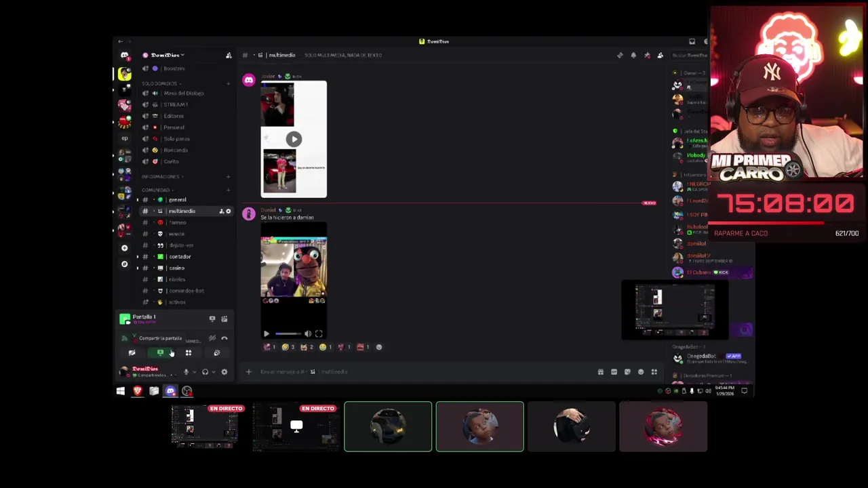
Task: Open the soundboard button in voice panel
Action: [217, 352]
